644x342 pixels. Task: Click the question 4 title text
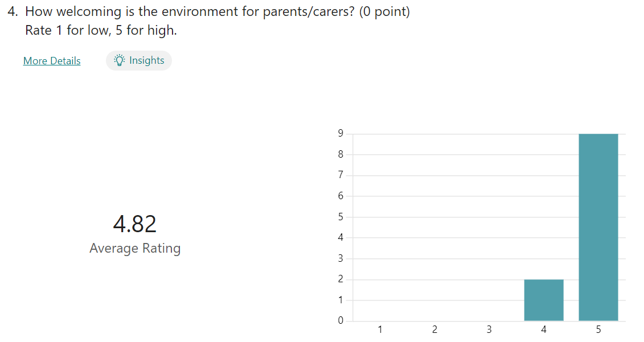point(218,11)
